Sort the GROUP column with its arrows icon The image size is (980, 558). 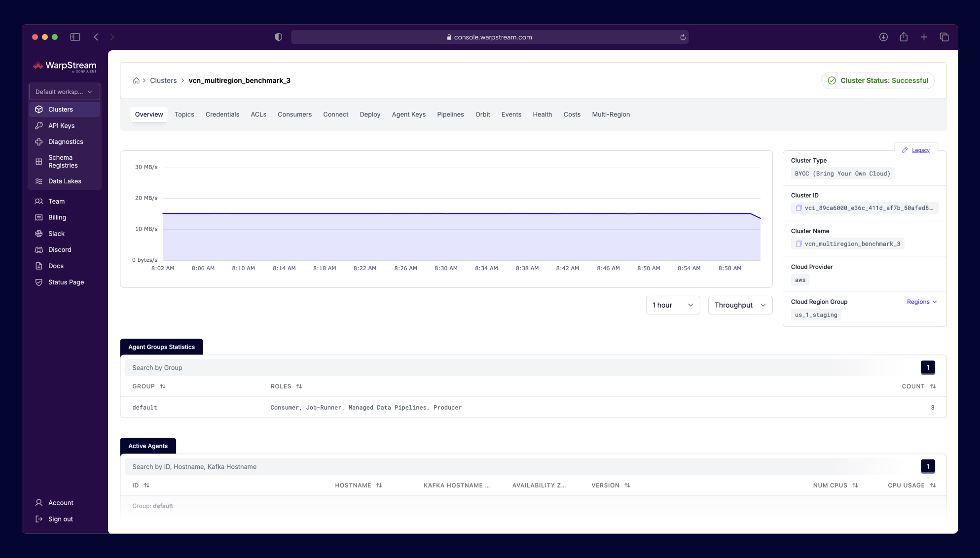(163, 386)
